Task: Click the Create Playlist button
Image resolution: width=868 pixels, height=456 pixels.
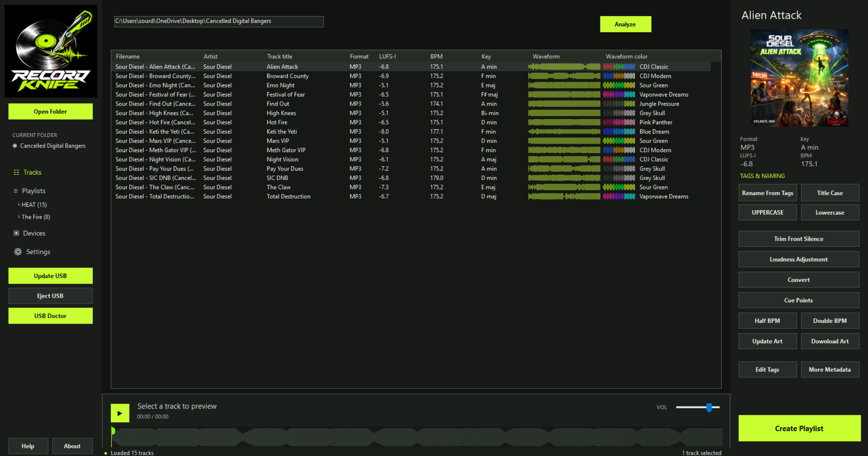Action: coord(799,428)
